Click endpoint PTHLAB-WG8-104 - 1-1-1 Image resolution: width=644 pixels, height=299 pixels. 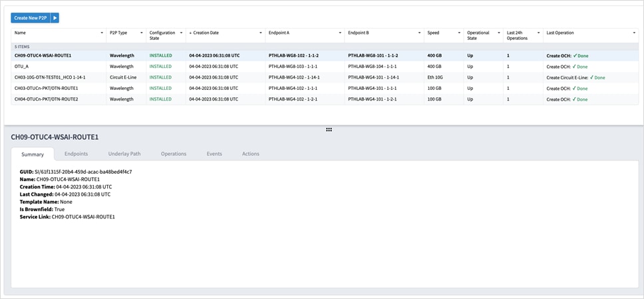point(373,66)
